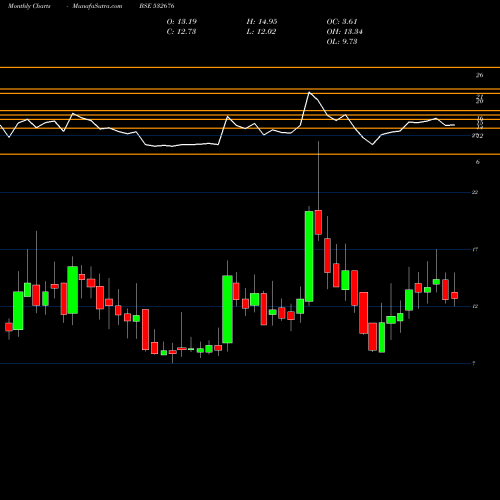Select the close value "C: 12.73"
This screenshot has height=500, width=500.
tap(181, 32)
